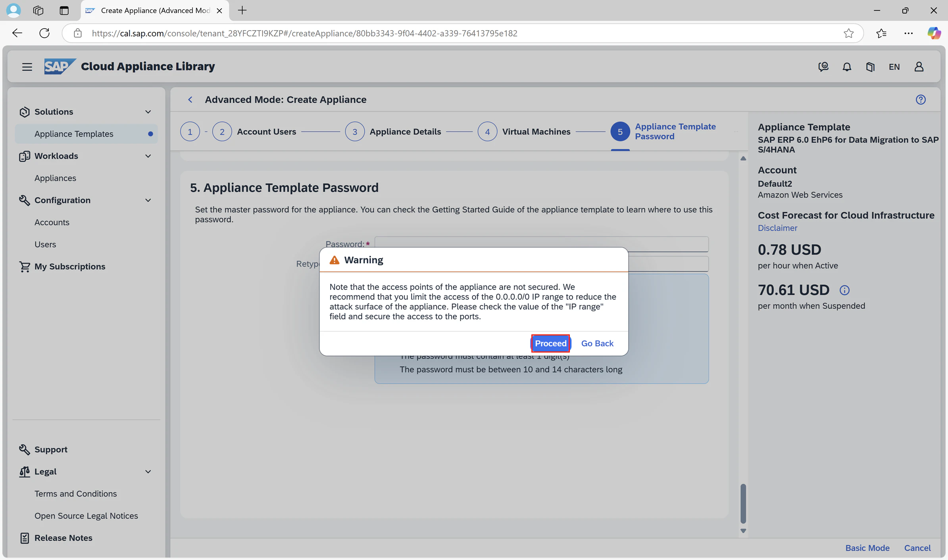
Task: Collapse the Workloads section chevron
Action: coord(148,156)
